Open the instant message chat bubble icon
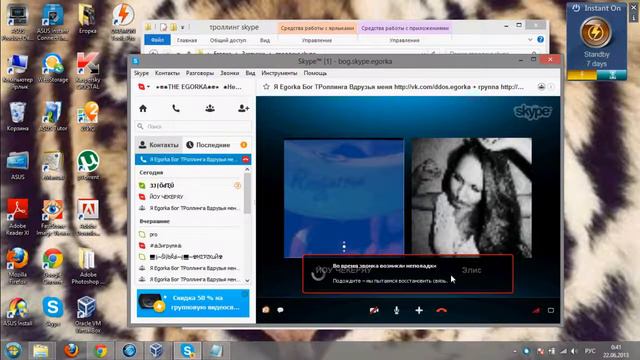The width and height of the screenshot is (640, 360). [280, 310]
